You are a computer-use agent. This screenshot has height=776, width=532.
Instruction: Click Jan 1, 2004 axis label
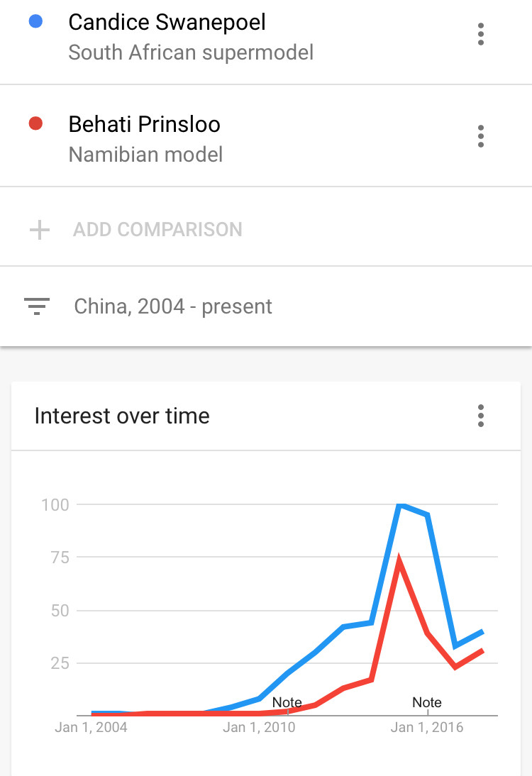tap(91, 727)
